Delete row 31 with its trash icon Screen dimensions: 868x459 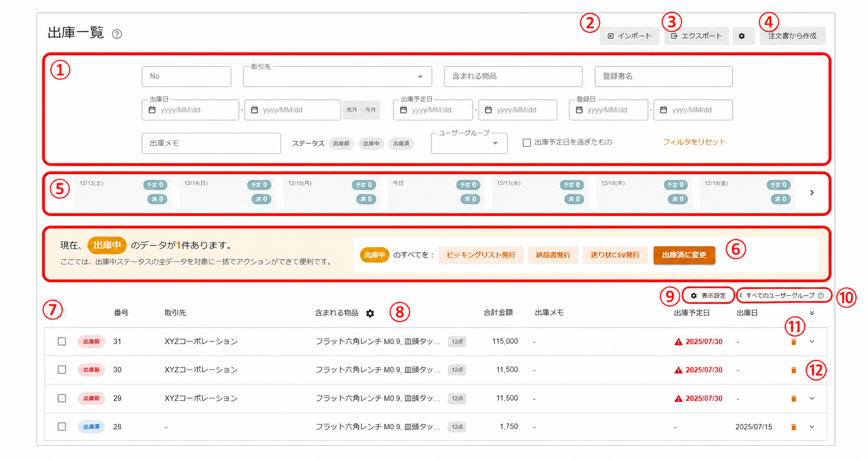793,342
